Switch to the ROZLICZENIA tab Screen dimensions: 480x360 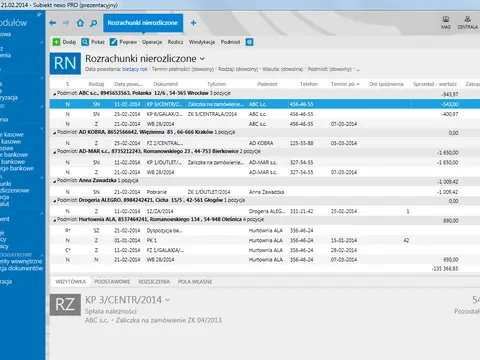click(x=154, y=282)
